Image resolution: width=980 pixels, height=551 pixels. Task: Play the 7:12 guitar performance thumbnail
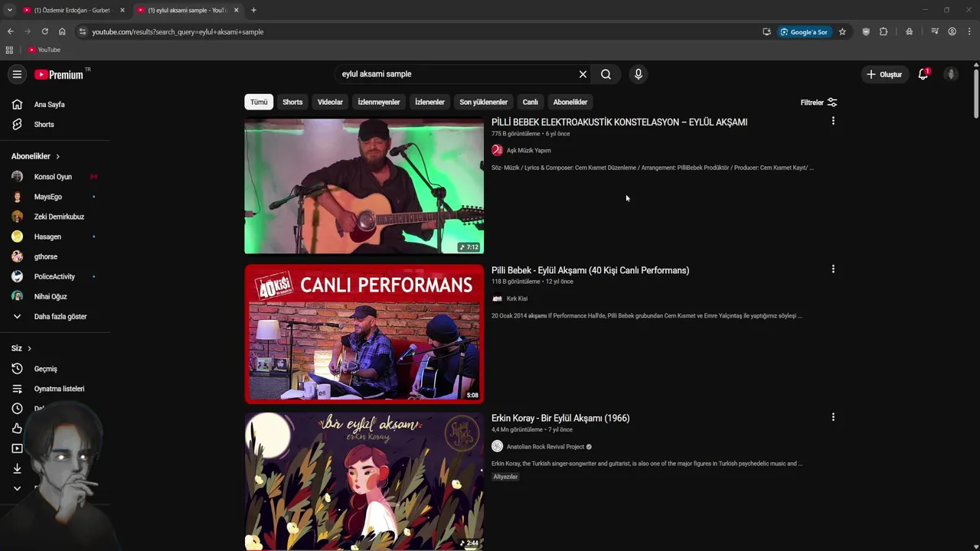point(364,186)
